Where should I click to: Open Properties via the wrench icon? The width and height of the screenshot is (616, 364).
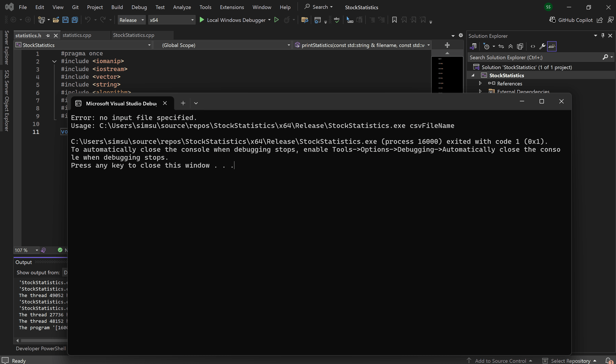click(542, 46)
